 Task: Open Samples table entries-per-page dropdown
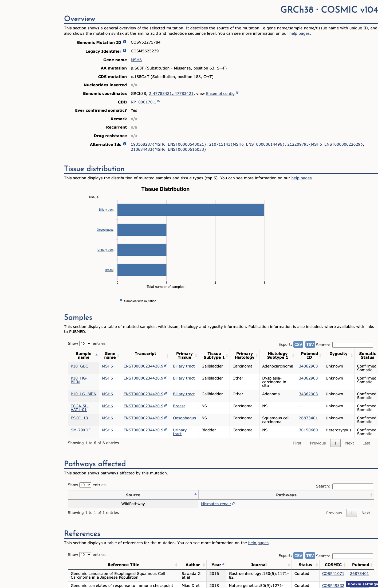85,343
